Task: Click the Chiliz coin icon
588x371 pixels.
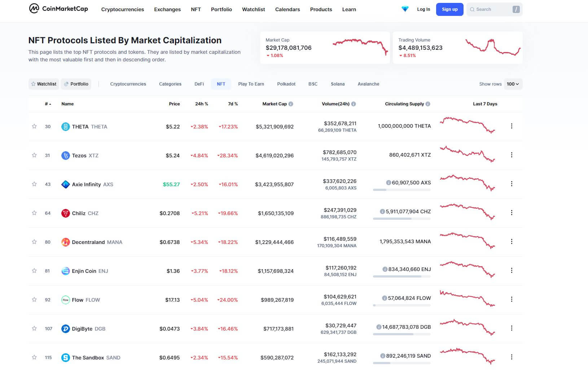Action: click(65, 213)
